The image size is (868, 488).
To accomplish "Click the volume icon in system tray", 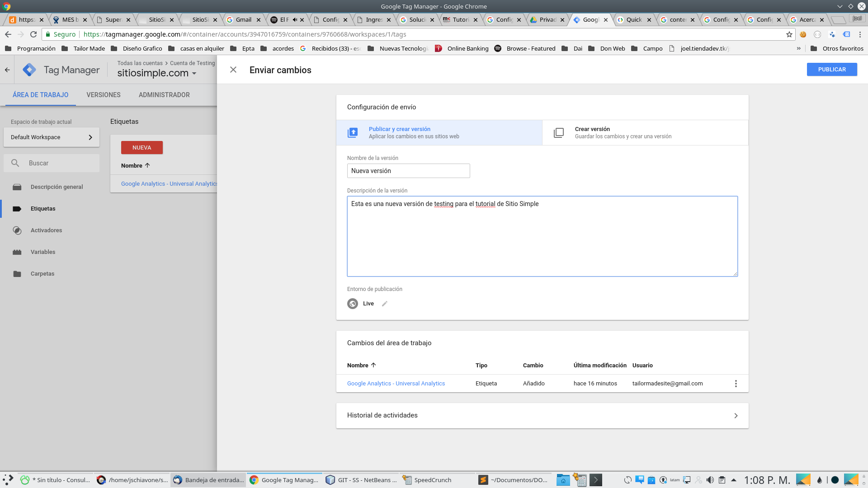I will (710, 480).
